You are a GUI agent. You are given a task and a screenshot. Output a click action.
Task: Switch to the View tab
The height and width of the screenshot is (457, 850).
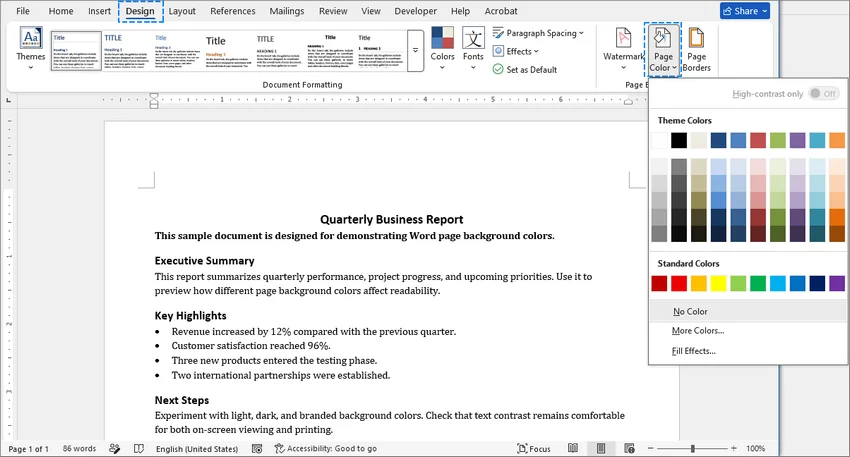(371, 11)
